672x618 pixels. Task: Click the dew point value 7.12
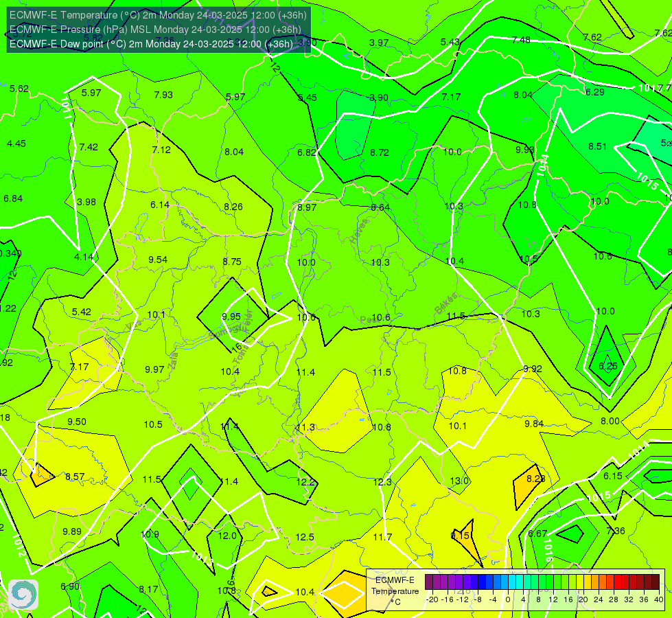point(161,150)
